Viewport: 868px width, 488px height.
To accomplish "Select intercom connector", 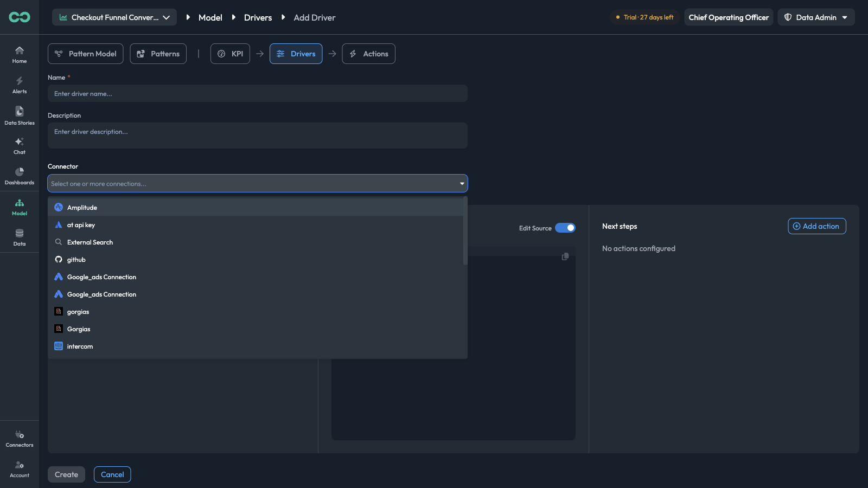I will pyautogui.click(x=256, y=346).
